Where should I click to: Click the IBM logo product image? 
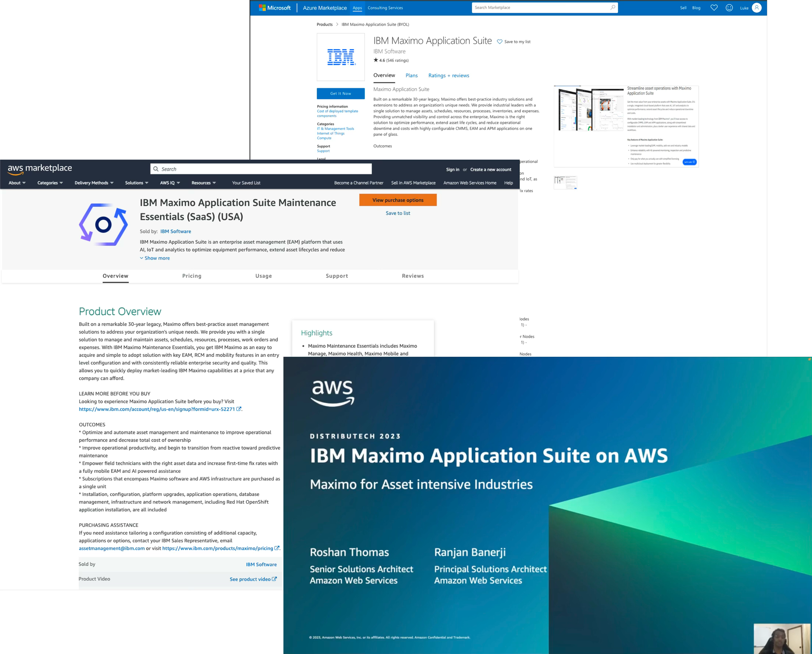tap(340, 57)
